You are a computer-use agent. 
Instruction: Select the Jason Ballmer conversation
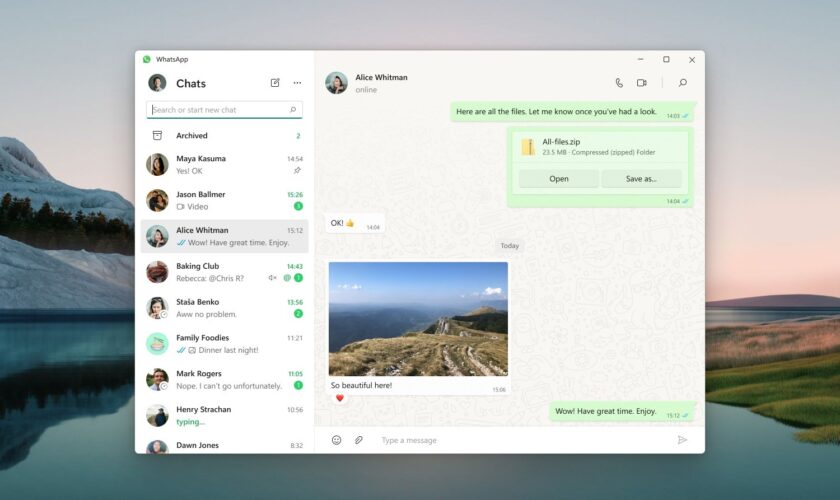[225, 201]
